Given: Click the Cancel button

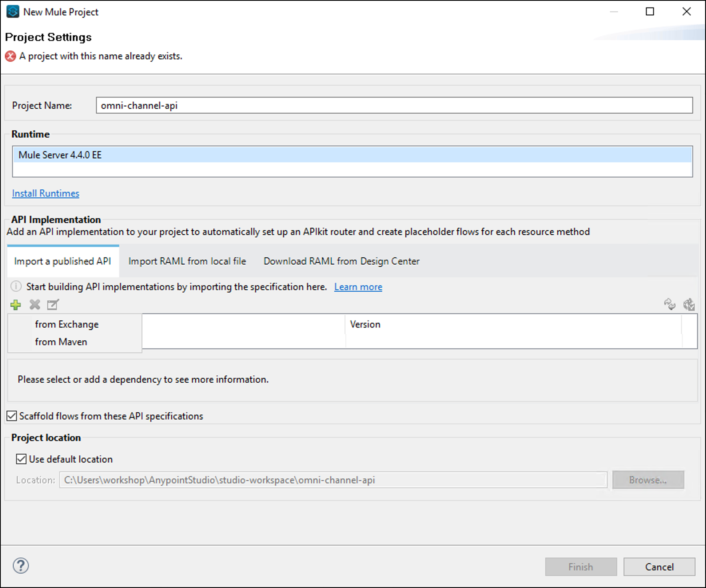Looking at the screenshot, I should coord(659,567).
